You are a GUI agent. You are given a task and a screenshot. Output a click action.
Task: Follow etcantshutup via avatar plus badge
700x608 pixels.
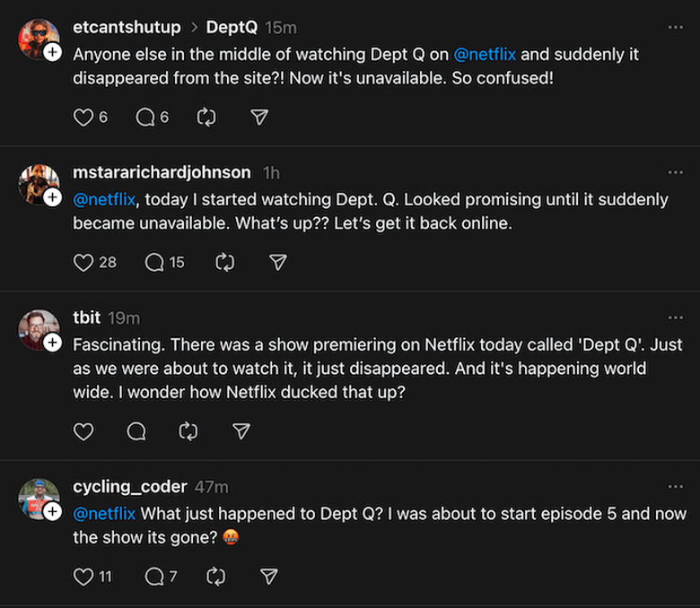tap(53, 53)
